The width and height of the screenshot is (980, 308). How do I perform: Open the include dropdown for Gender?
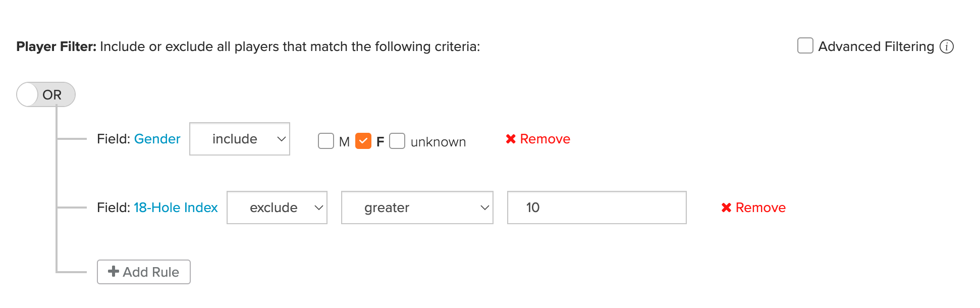click(240, 139)
